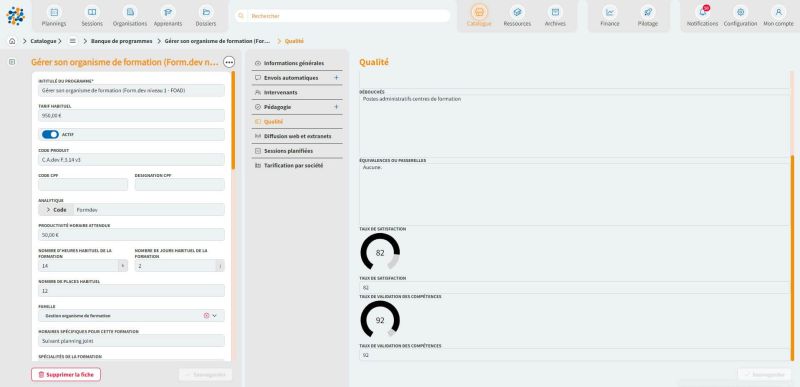Open the Apprenants module icon

point(168,12)
